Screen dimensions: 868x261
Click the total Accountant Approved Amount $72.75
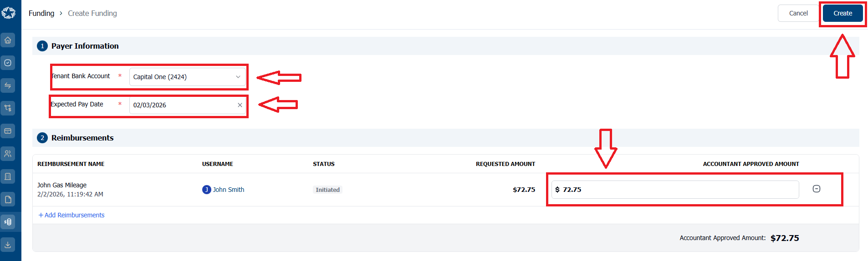tap(785, 238)
